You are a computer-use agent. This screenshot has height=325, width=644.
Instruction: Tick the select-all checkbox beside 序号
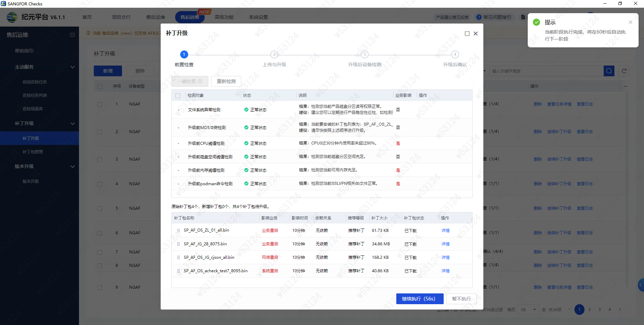click(99, 87)
